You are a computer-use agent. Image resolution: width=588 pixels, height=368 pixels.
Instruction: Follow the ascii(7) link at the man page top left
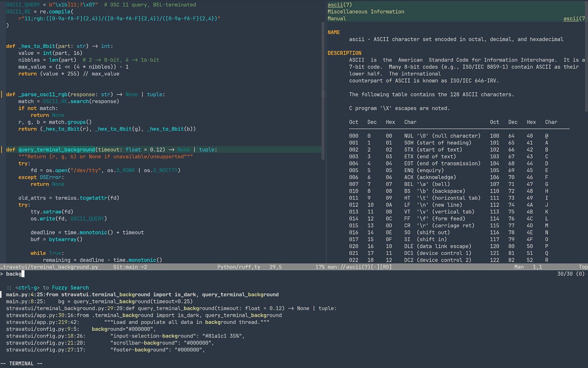[340, 5]
